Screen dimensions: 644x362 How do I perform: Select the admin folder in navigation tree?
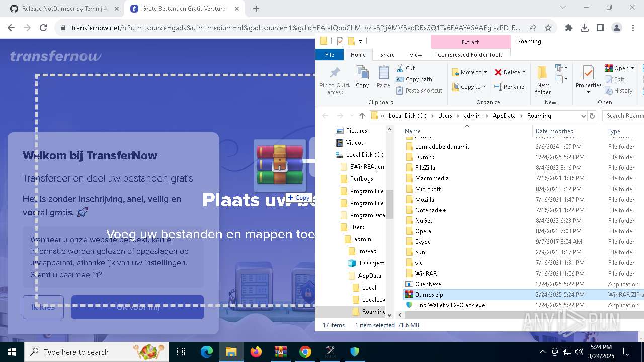(x=362, y=239)
